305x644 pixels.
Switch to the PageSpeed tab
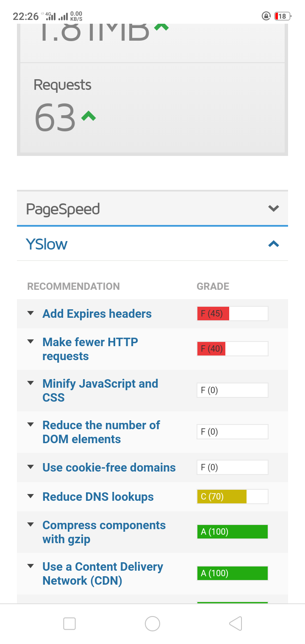coord(63,209)
